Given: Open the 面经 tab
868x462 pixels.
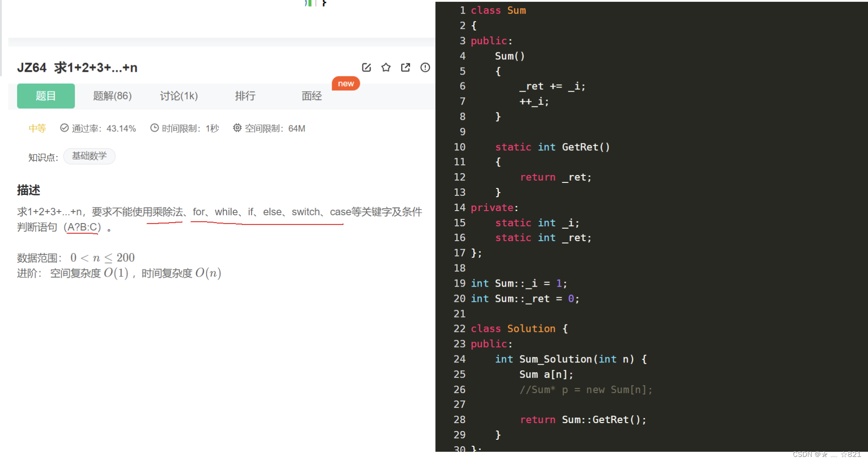Looking at the screenshot, I should pyautogui.click(x=312, y=96).
